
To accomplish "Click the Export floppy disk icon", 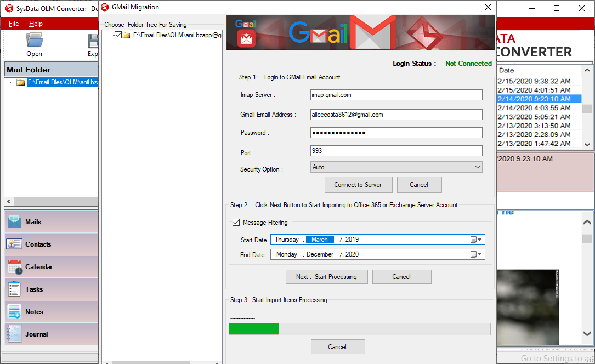I will (x=93, y=41).
